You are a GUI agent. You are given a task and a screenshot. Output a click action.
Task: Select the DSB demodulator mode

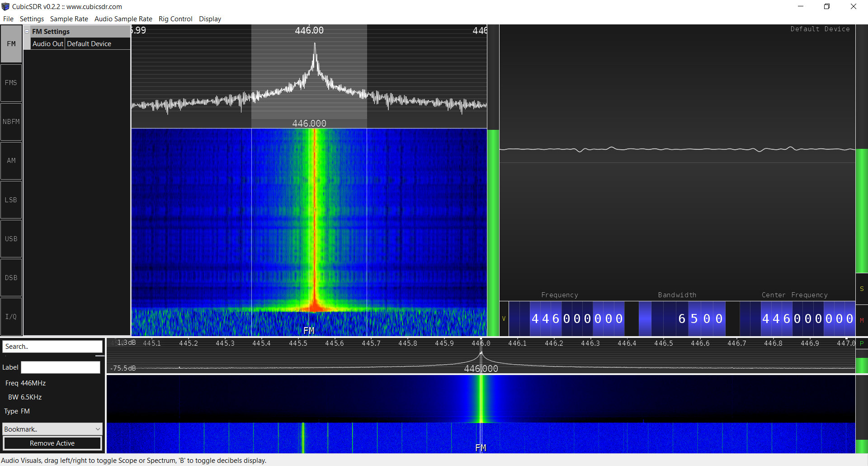(x=11, y=277)
